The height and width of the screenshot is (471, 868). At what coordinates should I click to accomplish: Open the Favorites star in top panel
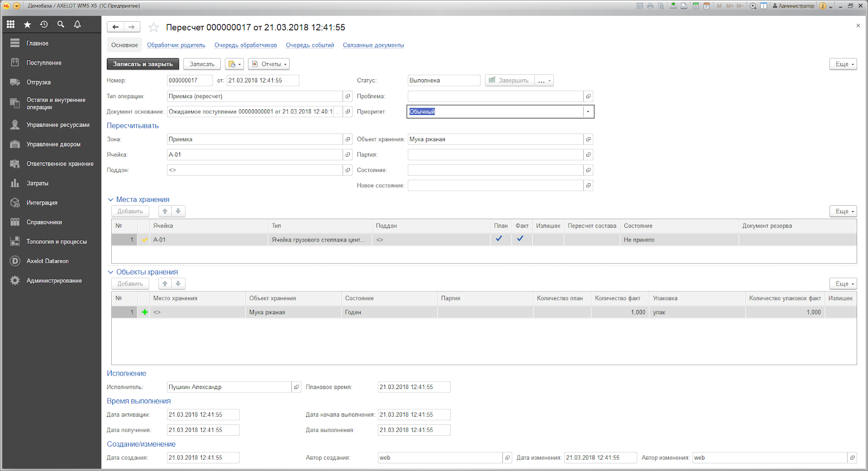coord(27,24)
